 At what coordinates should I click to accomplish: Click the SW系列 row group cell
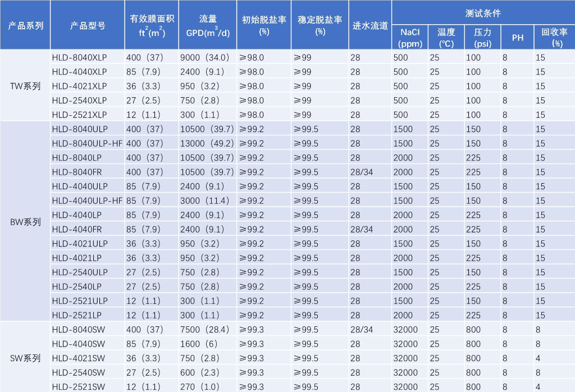25,358
